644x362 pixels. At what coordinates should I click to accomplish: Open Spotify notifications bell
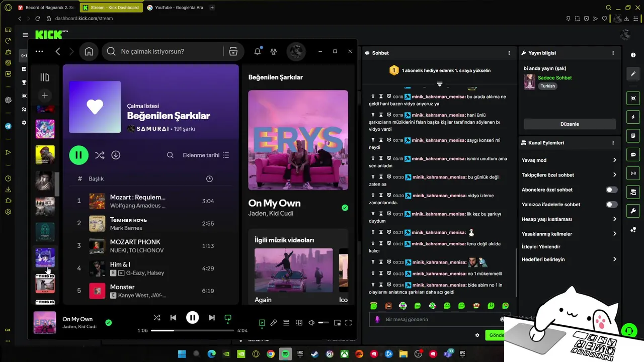[x=258, y=51]
